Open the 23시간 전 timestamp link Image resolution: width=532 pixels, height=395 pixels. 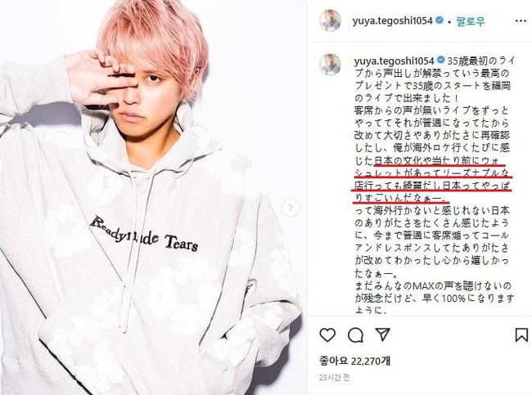pyautogui.click(x=334, y=377)
